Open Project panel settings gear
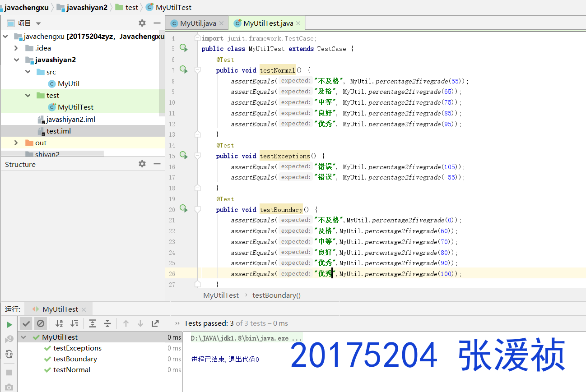 142,23
